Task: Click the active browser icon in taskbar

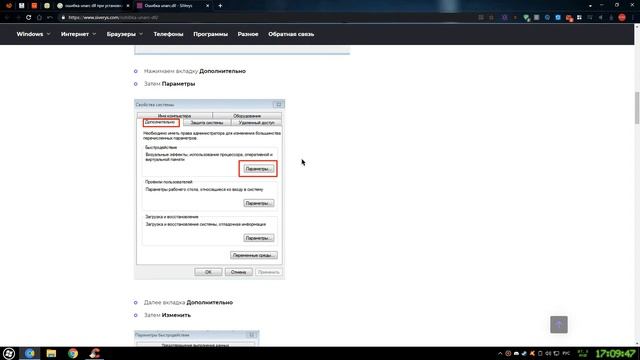Action: [30, 353]
